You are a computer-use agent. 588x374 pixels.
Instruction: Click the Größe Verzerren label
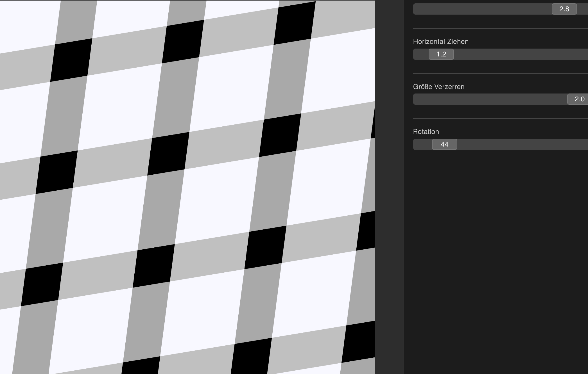438,87
